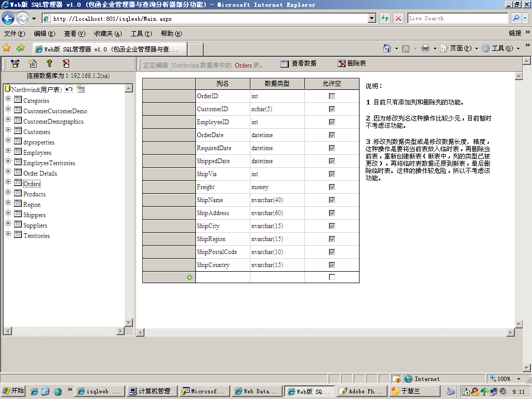Click the Categories table icon in the tree
This screenshot has width=532, height=399.
tap(18, 99)
